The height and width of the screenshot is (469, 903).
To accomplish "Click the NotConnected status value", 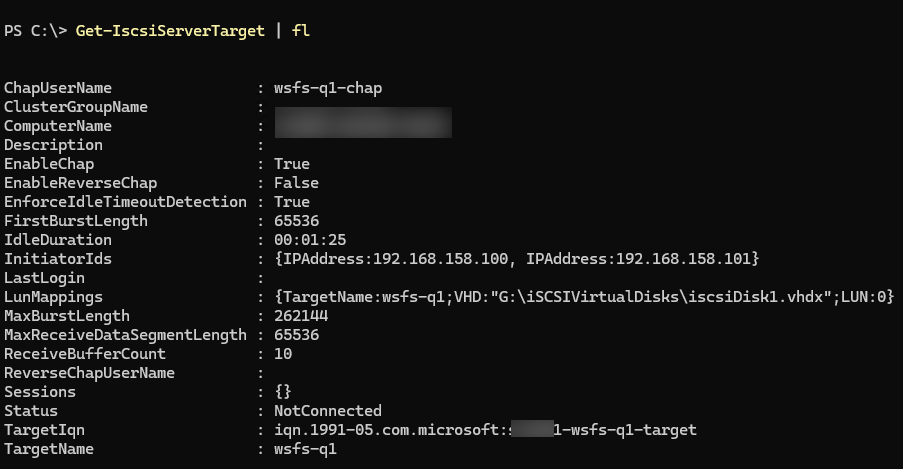I will tap(327, 411).
